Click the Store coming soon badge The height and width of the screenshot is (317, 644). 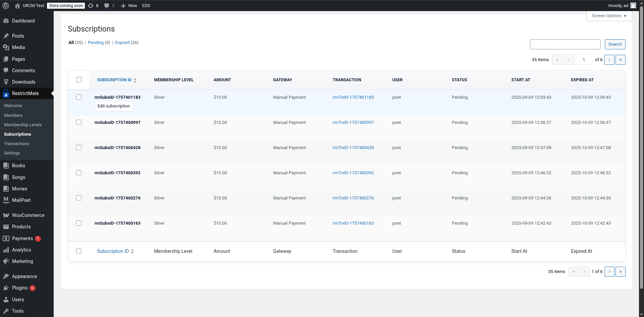66,6
